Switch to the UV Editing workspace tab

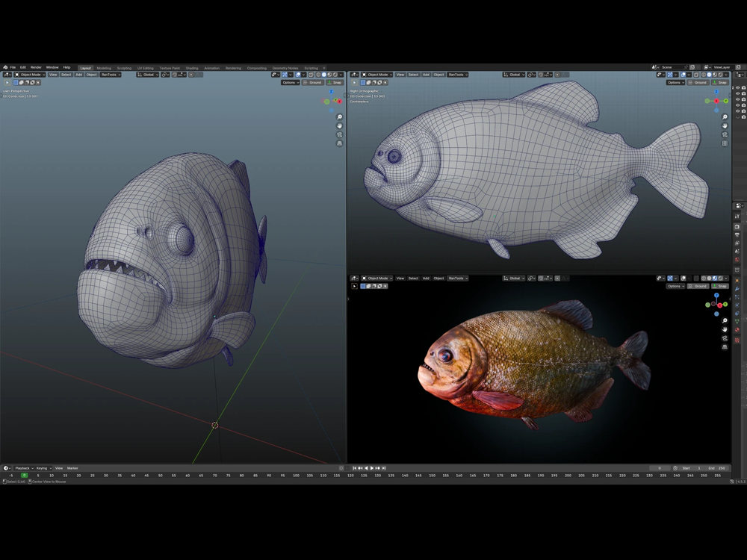(x=146, y=68)
